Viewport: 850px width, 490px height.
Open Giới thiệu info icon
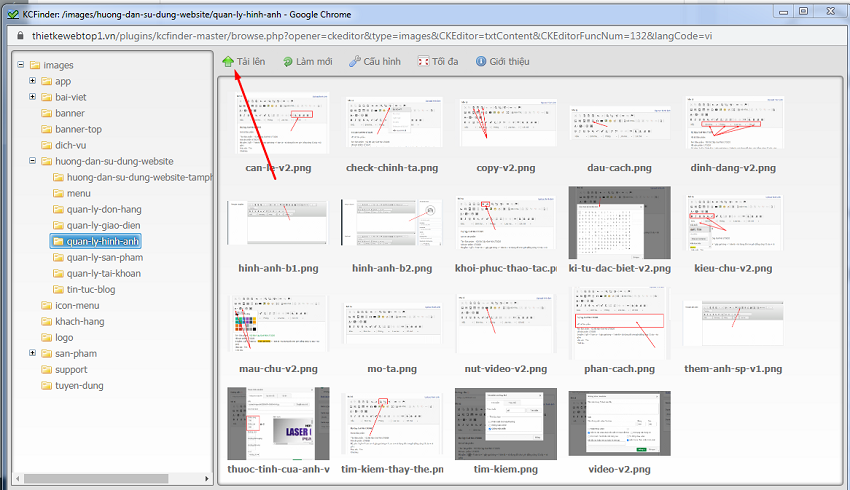[481, 61]
